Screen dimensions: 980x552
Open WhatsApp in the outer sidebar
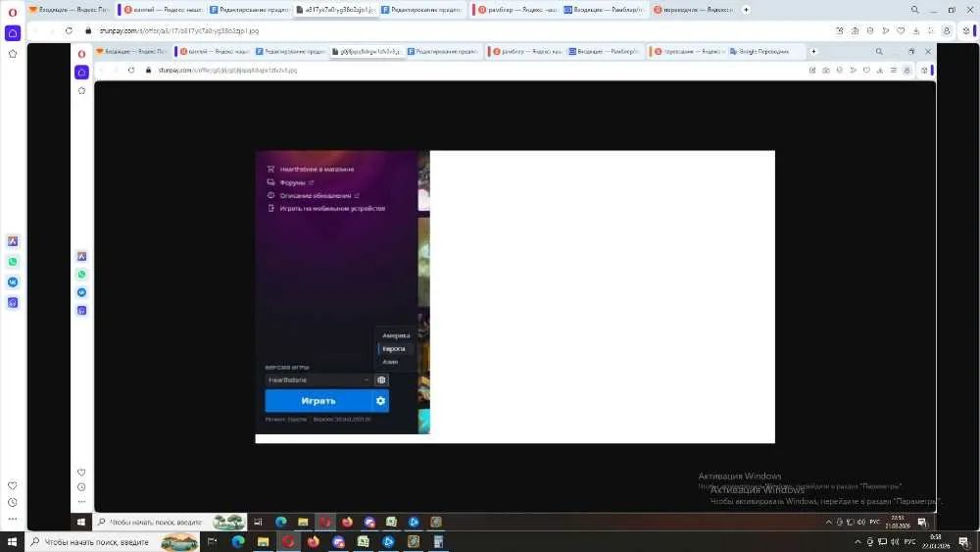pyautogui.click(x=13, y=262)
